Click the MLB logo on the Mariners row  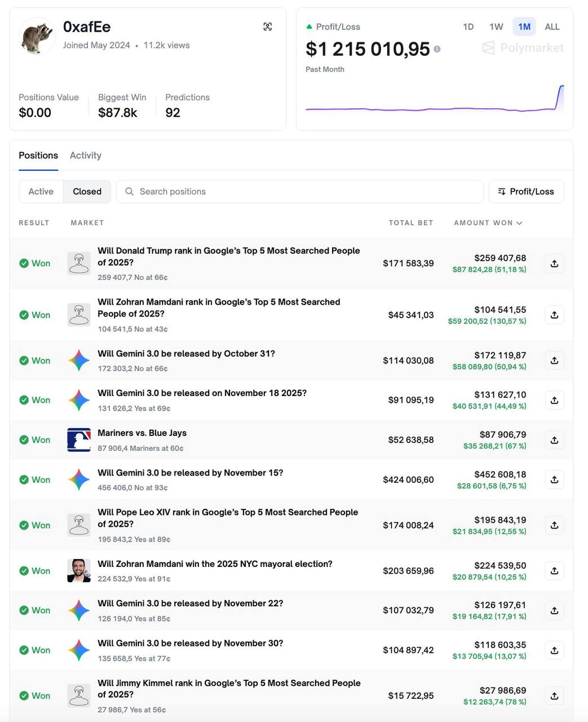(x=79, y=439)
